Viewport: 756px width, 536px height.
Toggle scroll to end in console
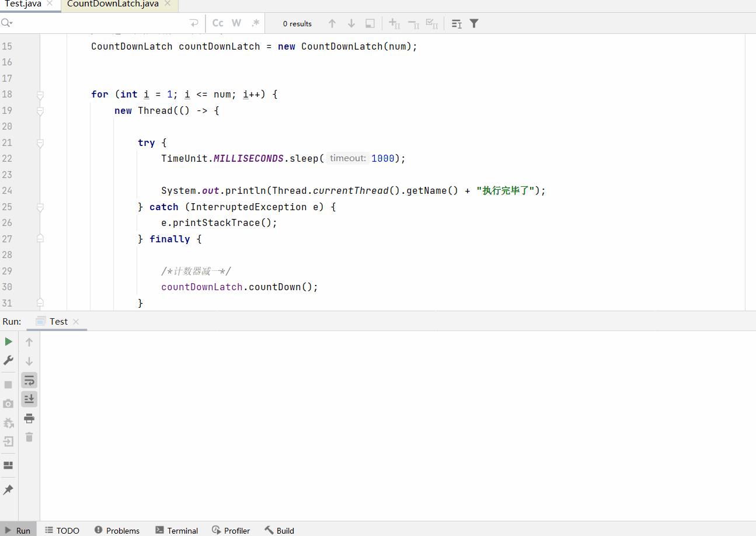point(29,399)
